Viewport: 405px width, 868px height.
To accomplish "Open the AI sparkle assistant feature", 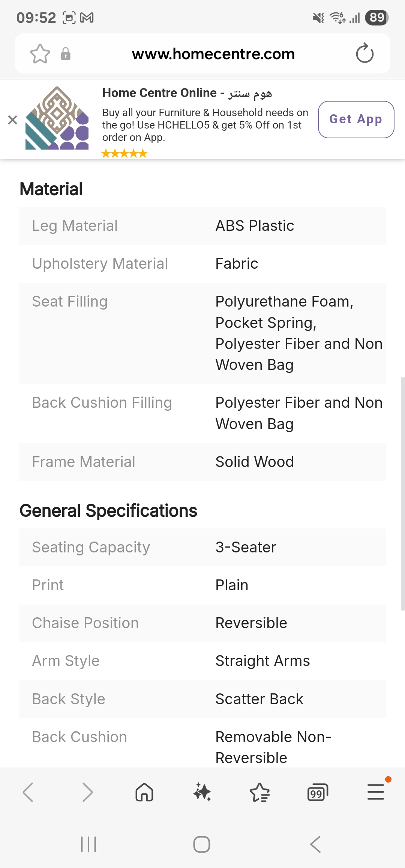I will pos(202,792).
